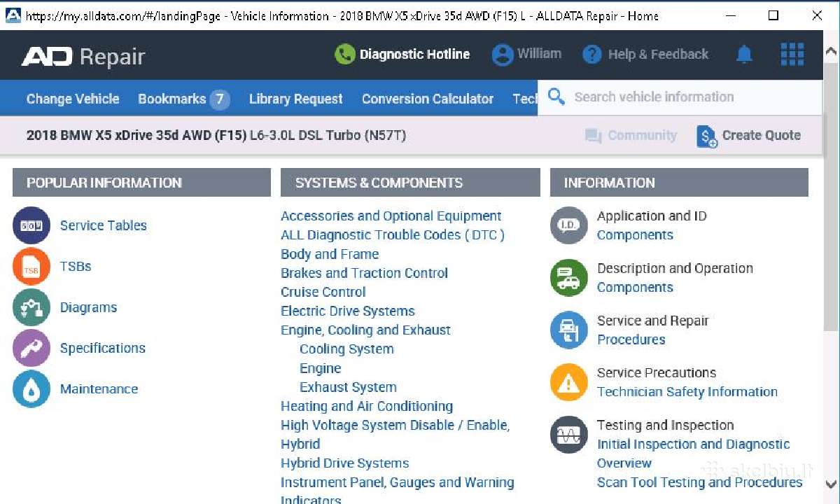This screenshot has width=840, height=504.
Task: Open Exhaust System sub-link
Action: point(348,387)
